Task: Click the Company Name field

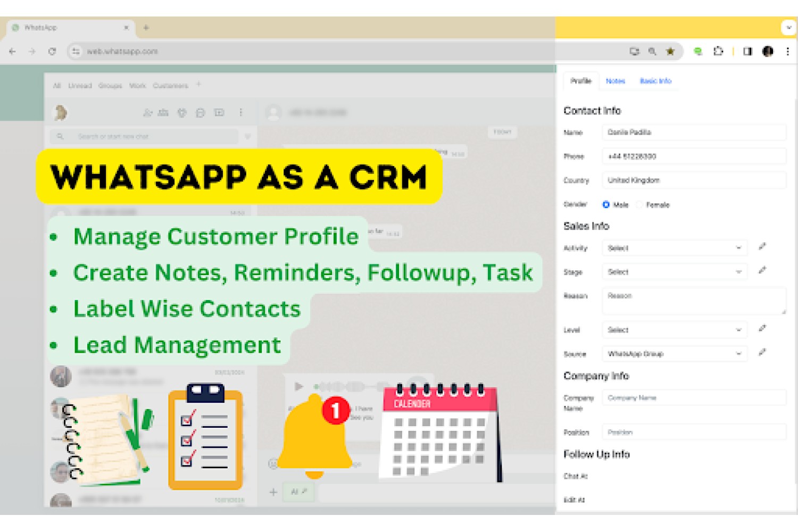Action: click(694, 398)
